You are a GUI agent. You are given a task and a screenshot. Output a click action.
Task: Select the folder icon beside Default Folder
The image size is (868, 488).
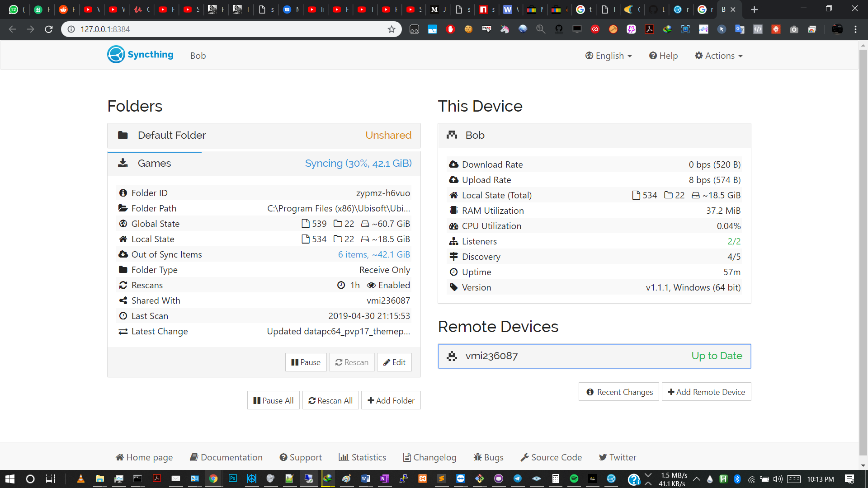(x=123, y=135)
